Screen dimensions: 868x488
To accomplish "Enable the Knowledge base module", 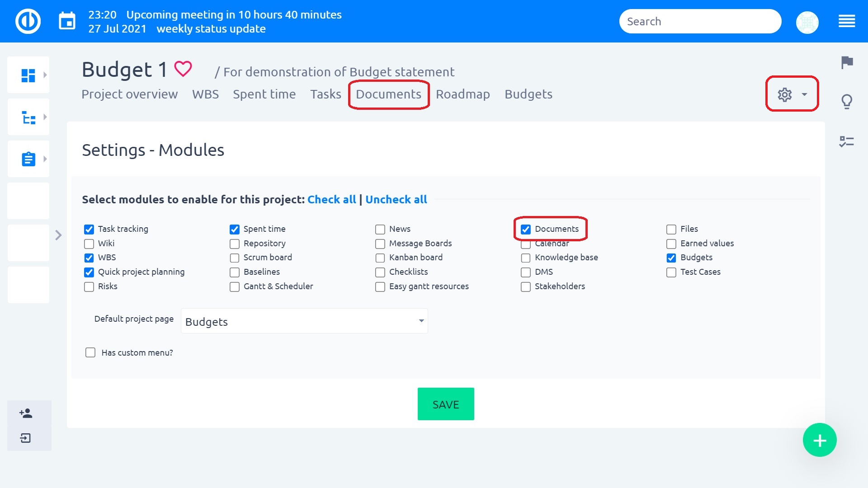I will pos(525,258).
